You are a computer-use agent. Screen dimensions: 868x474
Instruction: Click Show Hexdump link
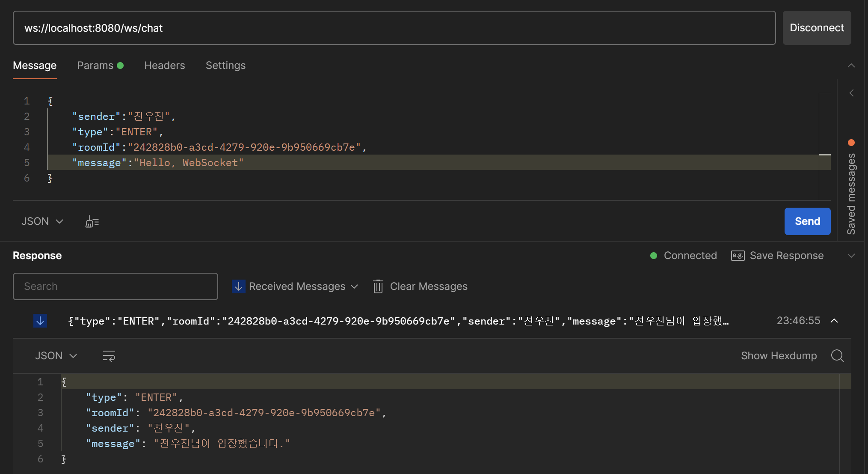(779, 356)
